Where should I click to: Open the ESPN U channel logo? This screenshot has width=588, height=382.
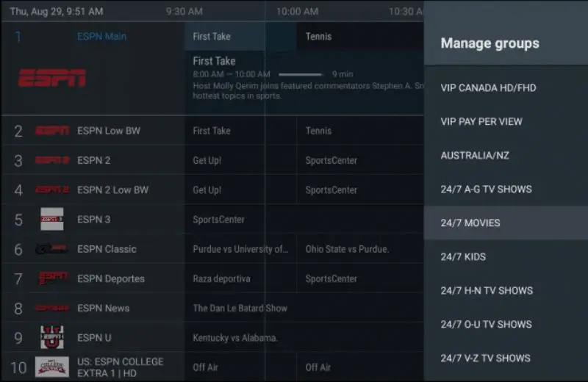point(52,337)
